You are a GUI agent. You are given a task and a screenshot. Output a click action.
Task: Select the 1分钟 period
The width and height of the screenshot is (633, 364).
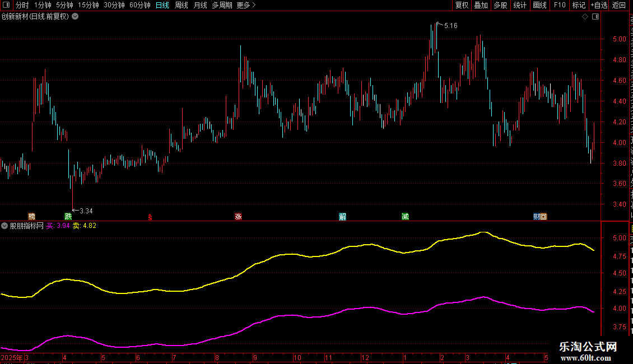coord(43,5)
